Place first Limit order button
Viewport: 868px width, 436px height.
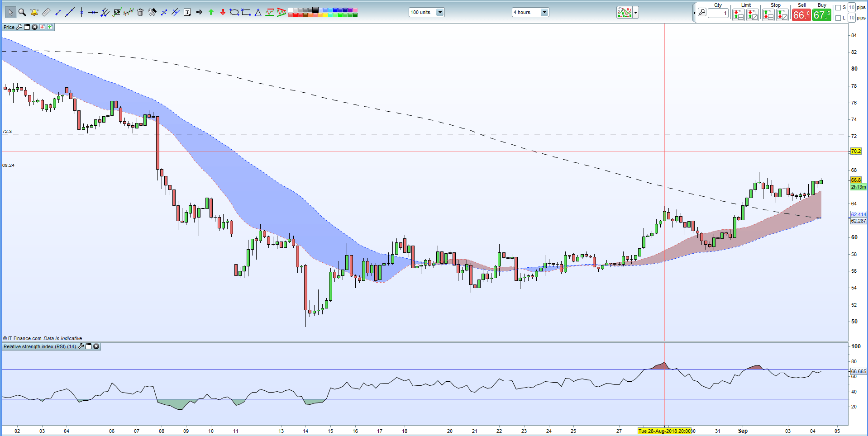point(739,15)
